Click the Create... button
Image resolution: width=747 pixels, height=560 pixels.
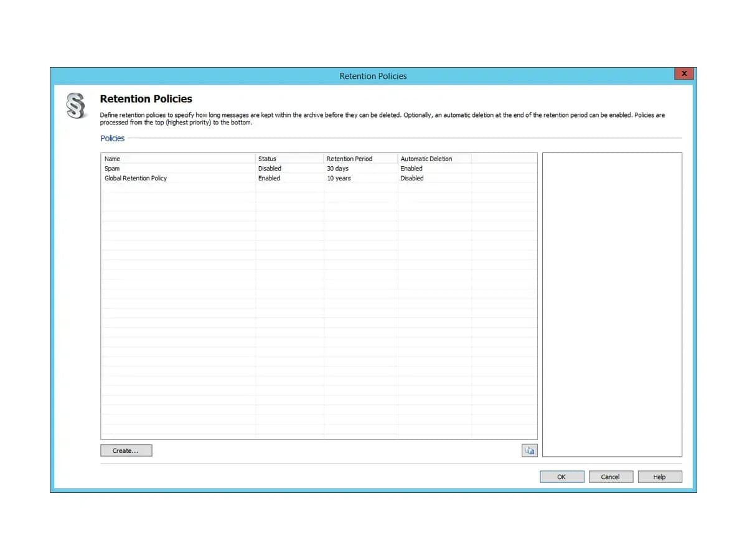tap(126, 450)
